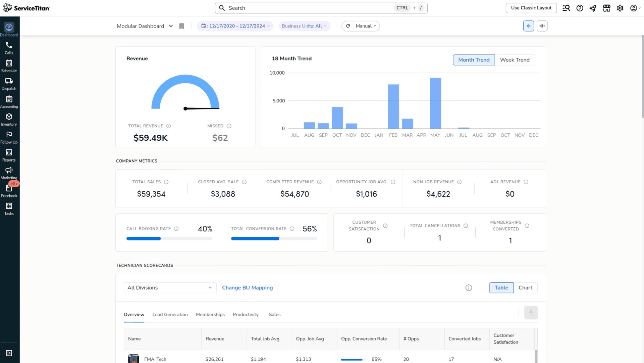Click the marketplace storefront icon
This screenshot has width=644, height=363.
(606, 8)
